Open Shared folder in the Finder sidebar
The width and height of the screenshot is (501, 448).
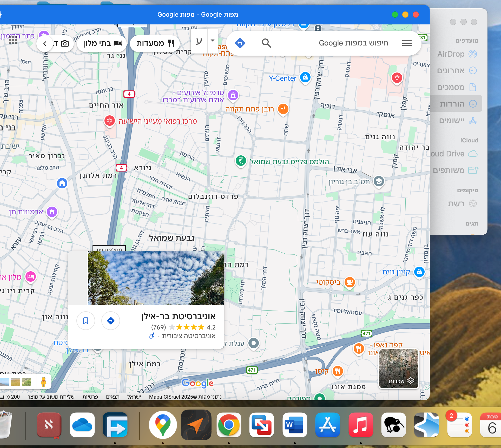pyautogui.click(x=456, y=170)
